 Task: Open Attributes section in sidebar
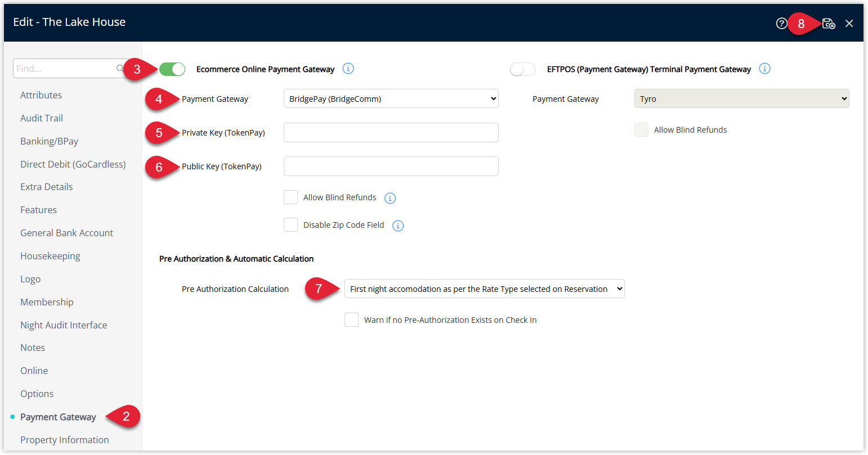pyautogui.click(x=41, y=95)
